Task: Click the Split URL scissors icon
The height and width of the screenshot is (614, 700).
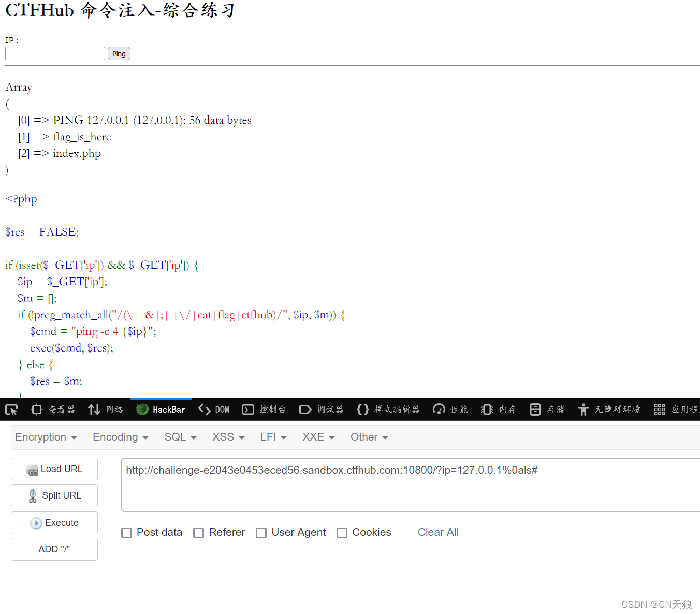Action: tap(33, 496)
